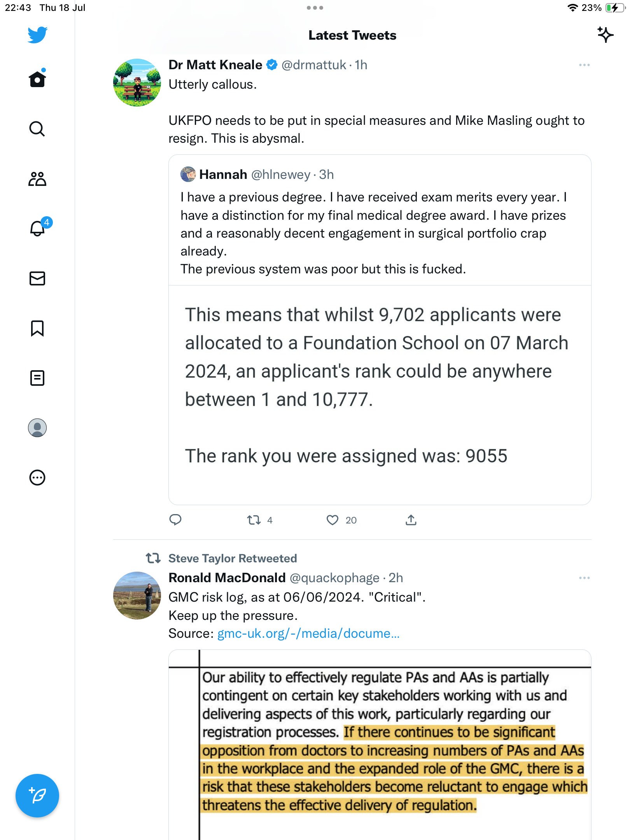Share Dr Matt Kneale's tweet

(411, 520)
